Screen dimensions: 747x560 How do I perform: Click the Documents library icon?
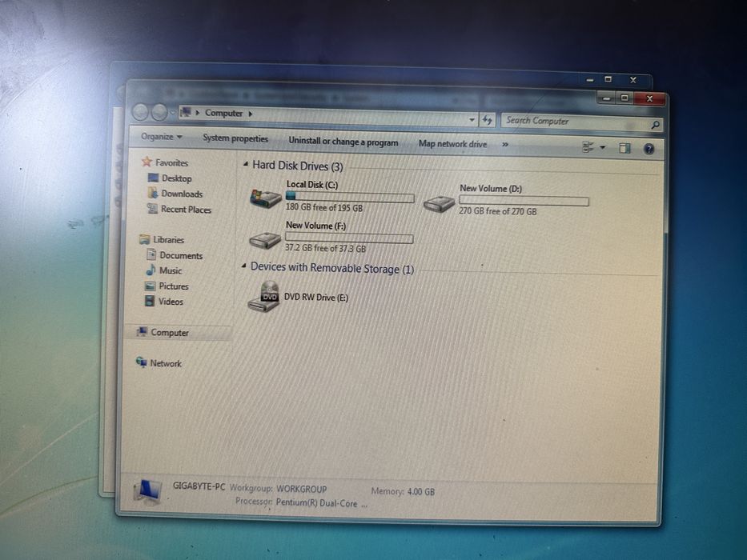click(151, 254)
